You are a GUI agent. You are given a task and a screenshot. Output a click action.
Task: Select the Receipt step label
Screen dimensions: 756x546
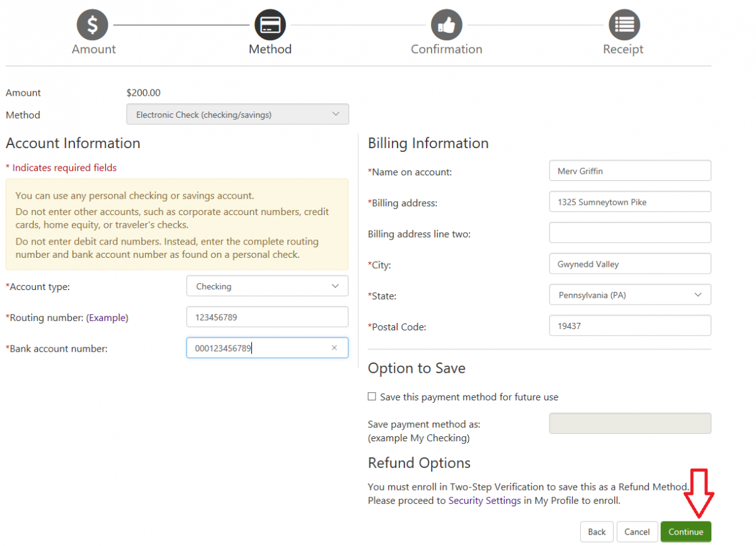tap(623, 49)
